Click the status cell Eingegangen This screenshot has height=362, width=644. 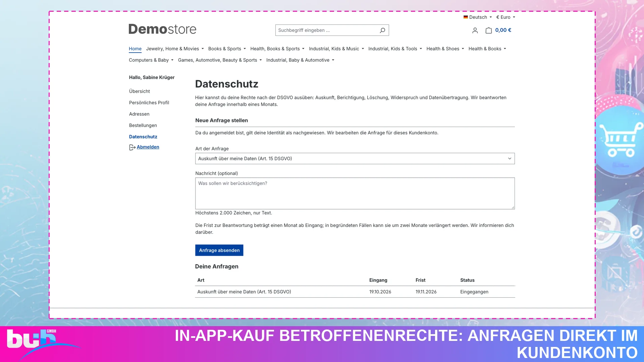(474, 292)
